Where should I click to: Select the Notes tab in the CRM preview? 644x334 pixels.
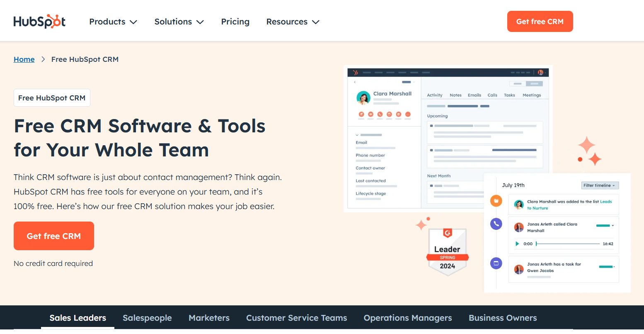coord(455,95)
